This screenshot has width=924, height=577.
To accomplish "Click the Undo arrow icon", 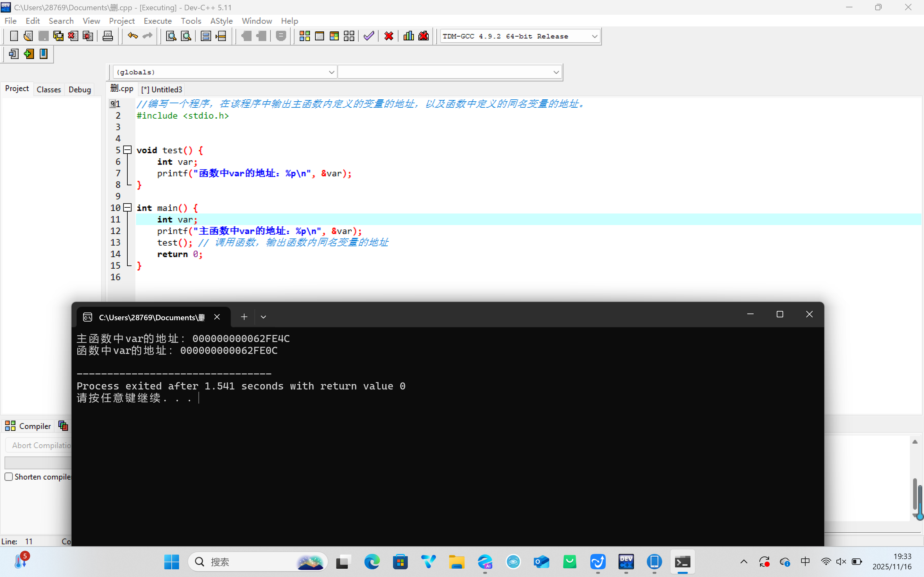I will [133, 36].
